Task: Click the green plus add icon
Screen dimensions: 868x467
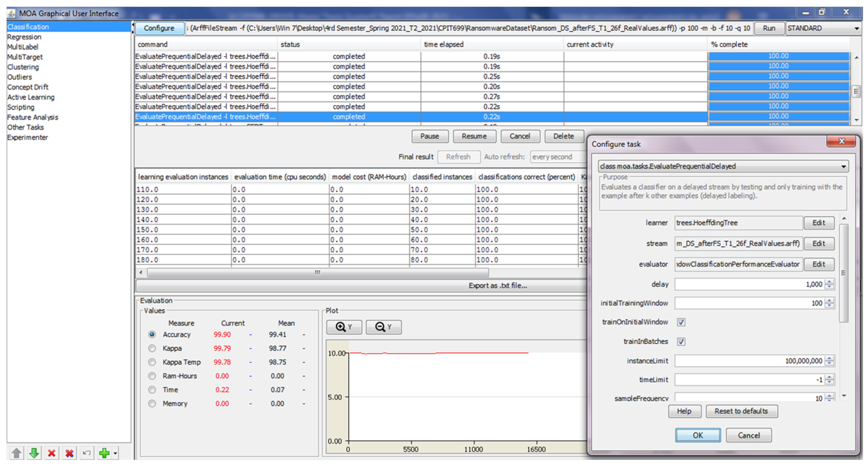Action: tap(104, 453)
